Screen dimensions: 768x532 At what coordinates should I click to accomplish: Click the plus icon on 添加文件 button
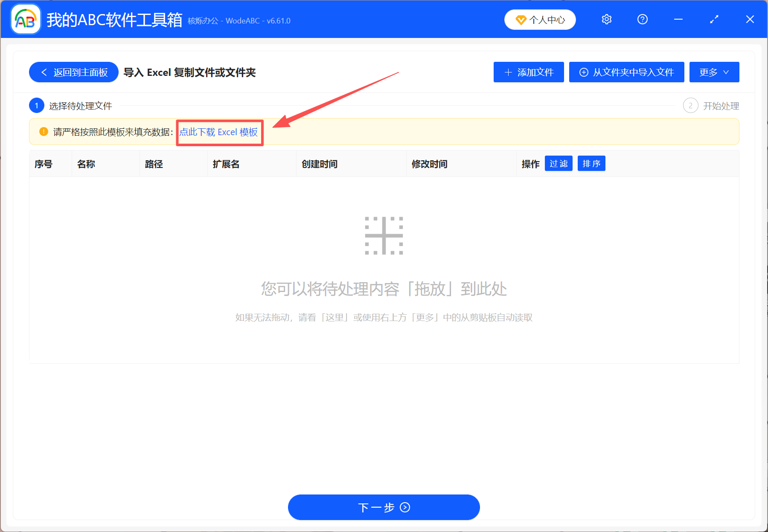(x=508, y=72)
